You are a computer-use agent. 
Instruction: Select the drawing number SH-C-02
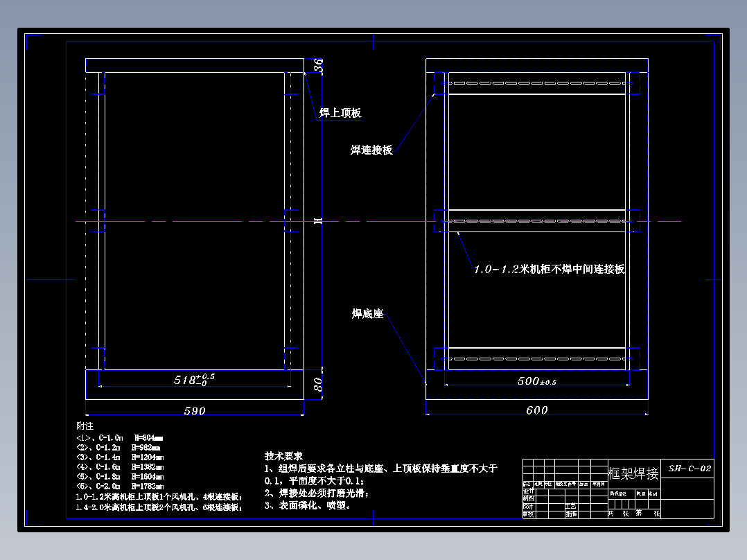[690, 469]
